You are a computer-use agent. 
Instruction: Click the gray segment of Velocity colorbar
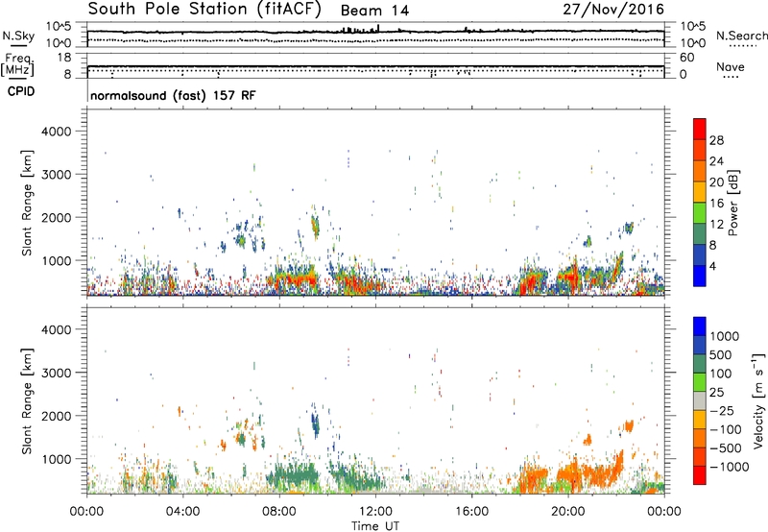pyautogui.click(x=700, y=400)
